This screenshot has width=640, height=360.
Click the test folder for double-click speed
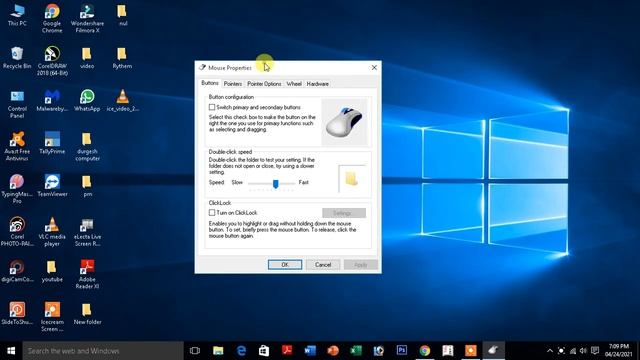pyautogui.click(x=351, y=179)
